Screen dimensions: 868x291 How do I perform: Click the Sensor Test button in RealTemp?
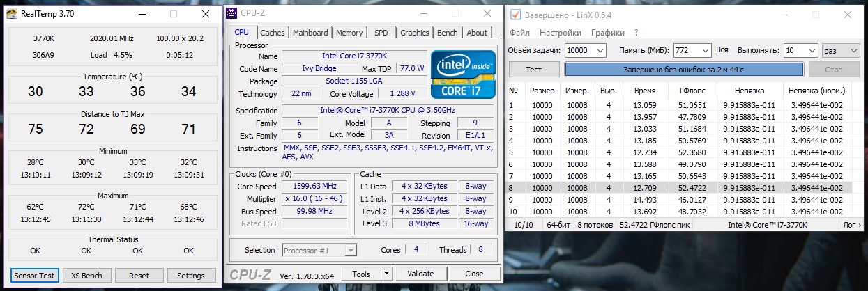(35, 276)
